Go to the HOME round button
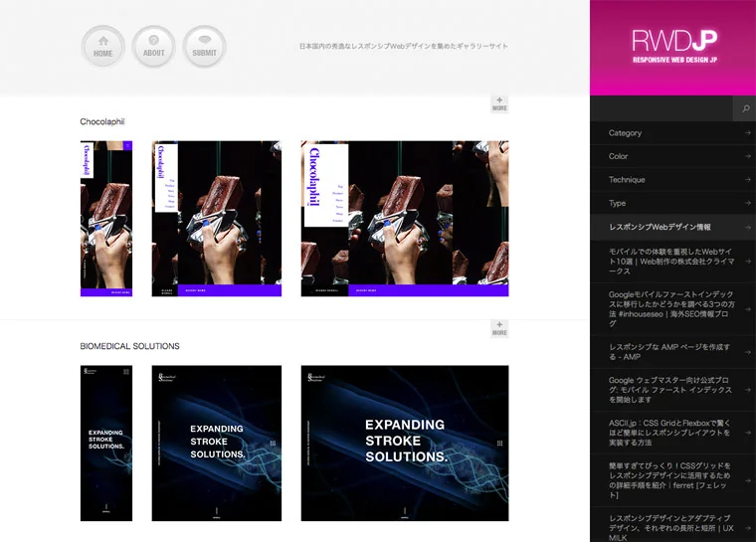The width and height of the screenshot is (756, 542). pyautogui.click(x=102, y=47)
